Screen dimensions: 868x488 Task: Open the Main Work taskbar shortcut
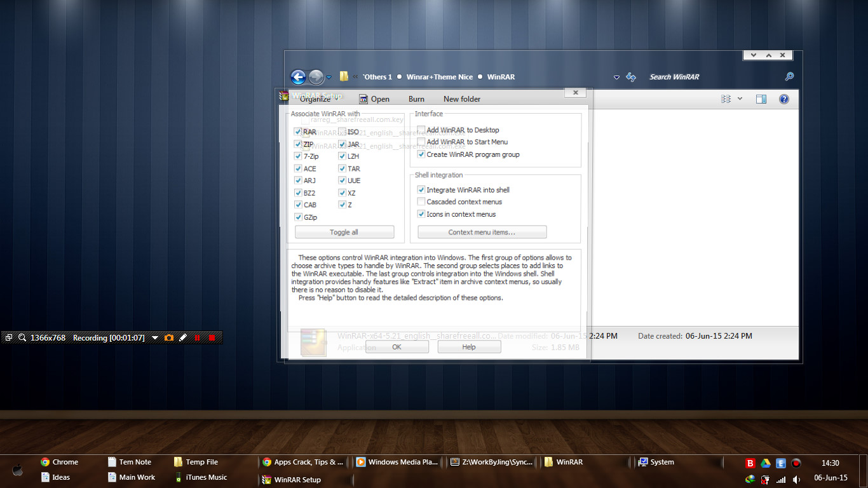[x=132, y=477]
